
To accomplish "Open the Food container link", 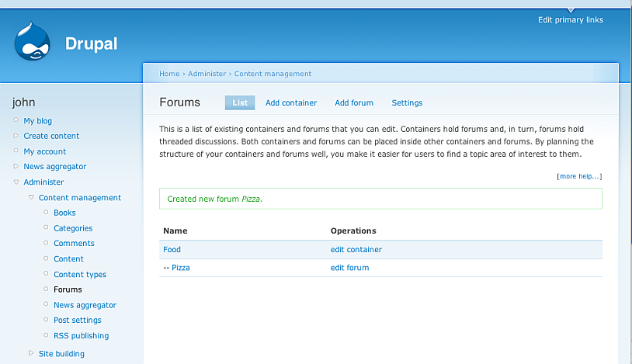I will 172,249.
